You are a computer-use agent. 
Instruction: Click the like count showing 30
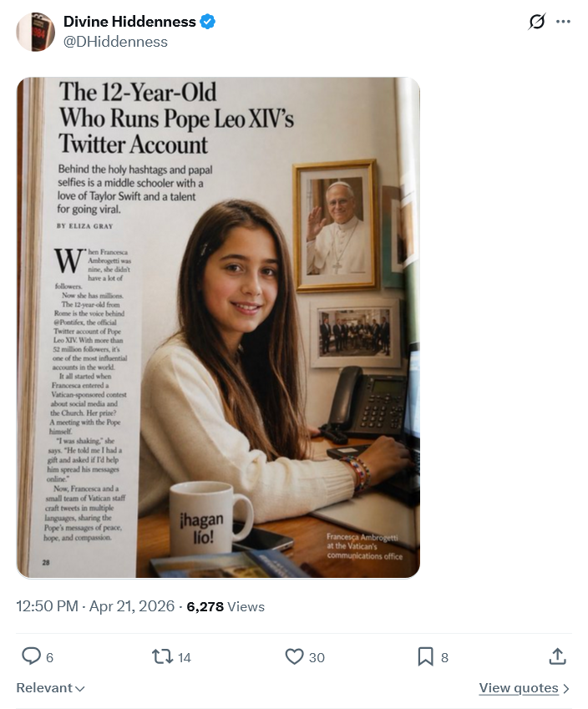[317, 658]
